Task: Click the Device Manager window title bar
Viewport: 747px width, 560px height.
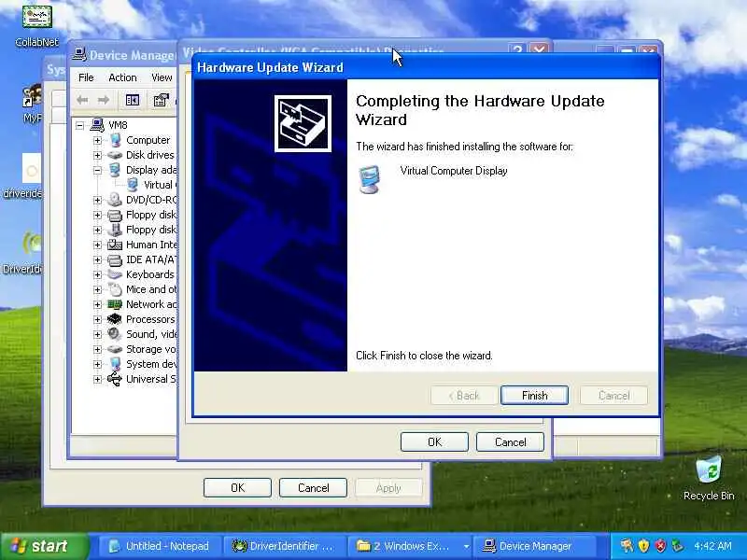Action: point(124,55)
